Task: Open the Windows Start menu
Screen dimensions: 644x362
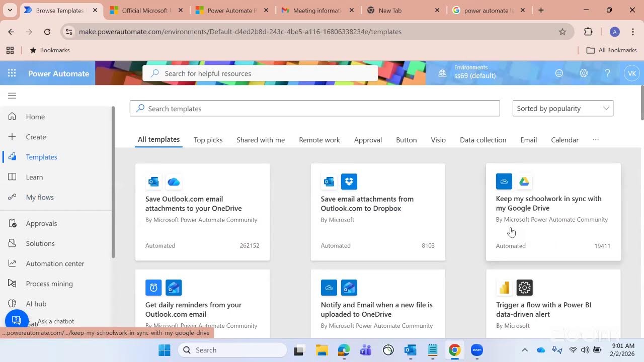Action: pos(165,350)
